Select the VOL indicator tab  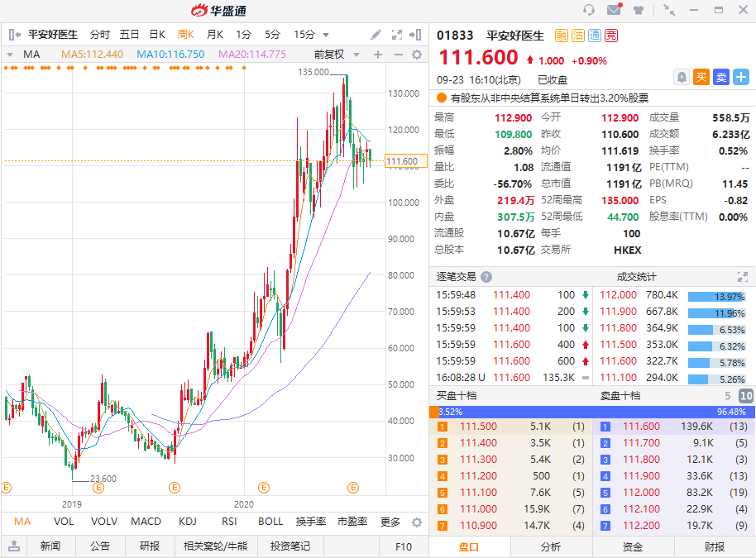coord(64,522)
